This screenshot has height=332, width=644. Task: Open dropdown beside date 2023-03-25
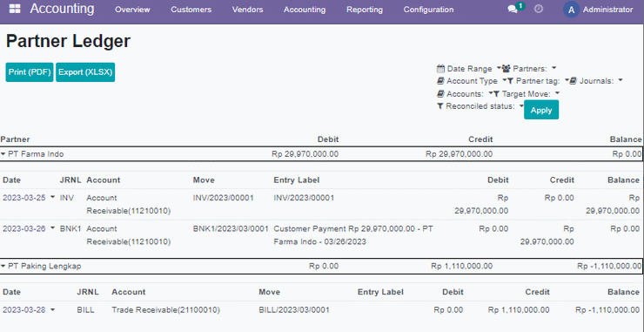(52, 198)
